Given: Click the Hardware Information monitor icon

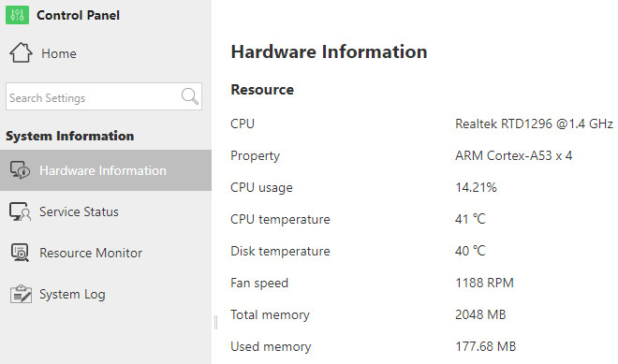Looking at the screenshot, I should [20, 170].
